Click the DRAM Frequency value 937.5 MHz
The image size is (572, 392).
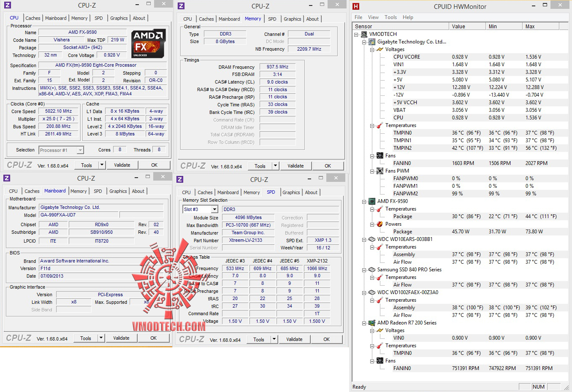pyautogui.click(x=278, y=67)
